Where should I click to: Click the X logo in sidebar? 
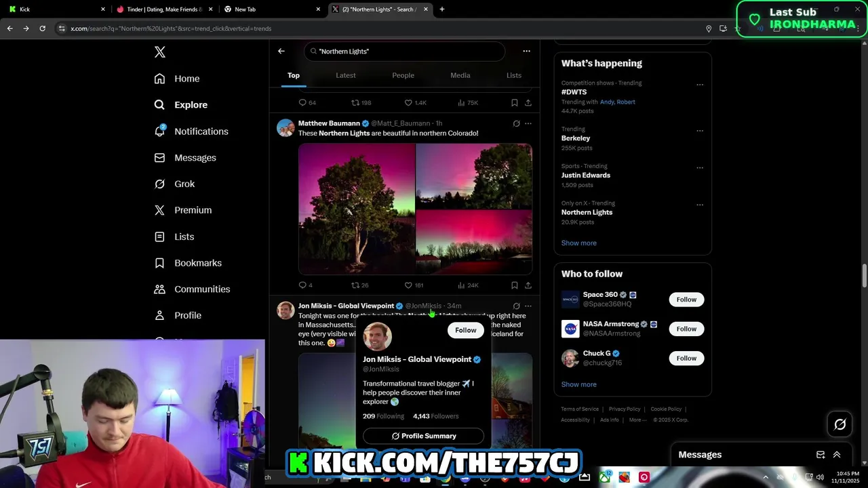(159, 52)
